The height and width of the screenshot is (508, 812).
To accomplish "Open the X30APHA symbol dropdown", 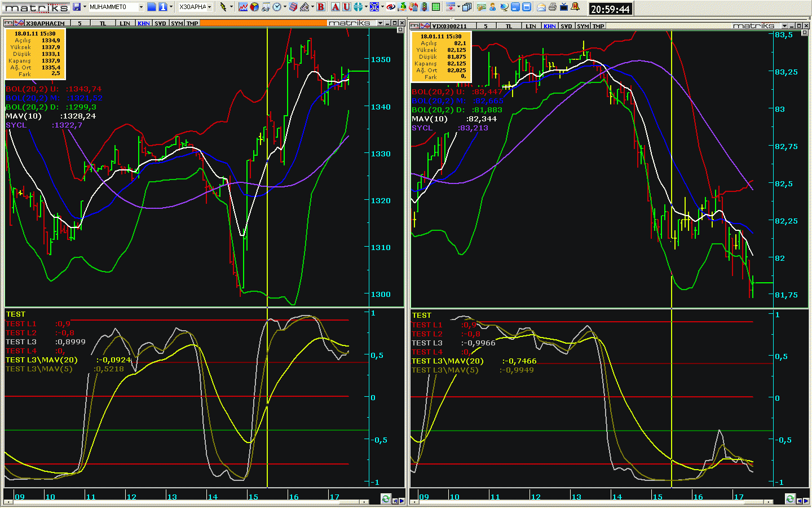I will click(x=209, y=7).
